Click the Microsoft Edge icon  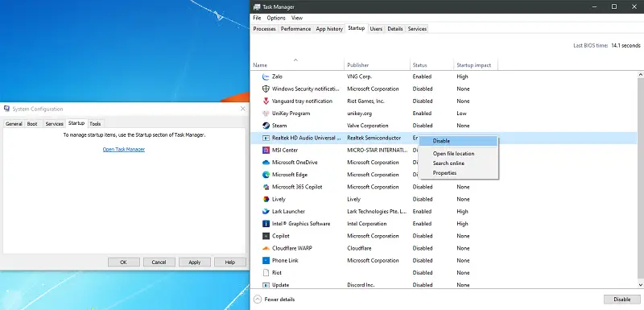pyautogui.click(x=266, y=175)
